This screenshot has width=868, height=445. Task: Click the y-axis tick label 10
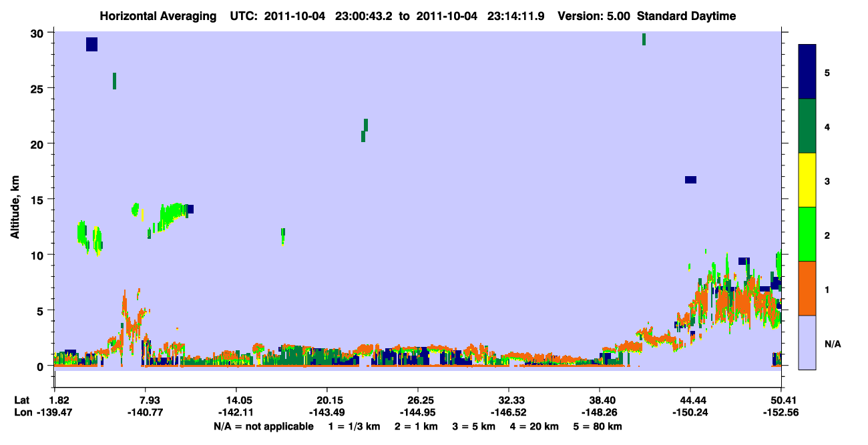click(x=38, y=255)
